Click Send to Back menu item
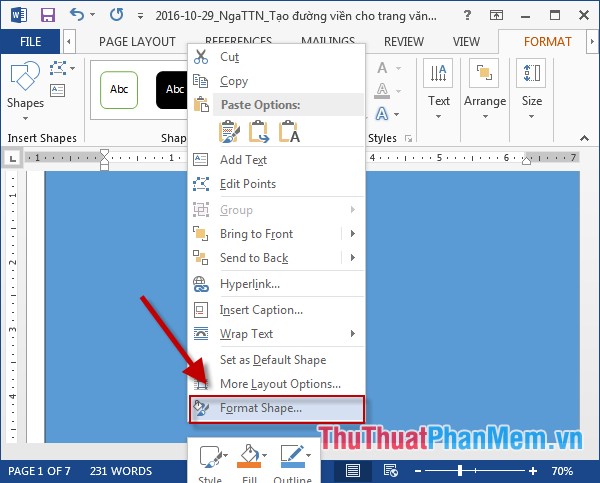 point(265,258)
